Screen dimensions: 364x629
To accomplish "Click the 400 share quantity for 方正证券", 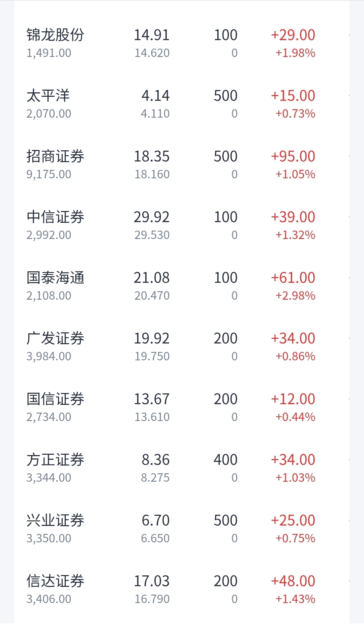I will pos(225,460).
